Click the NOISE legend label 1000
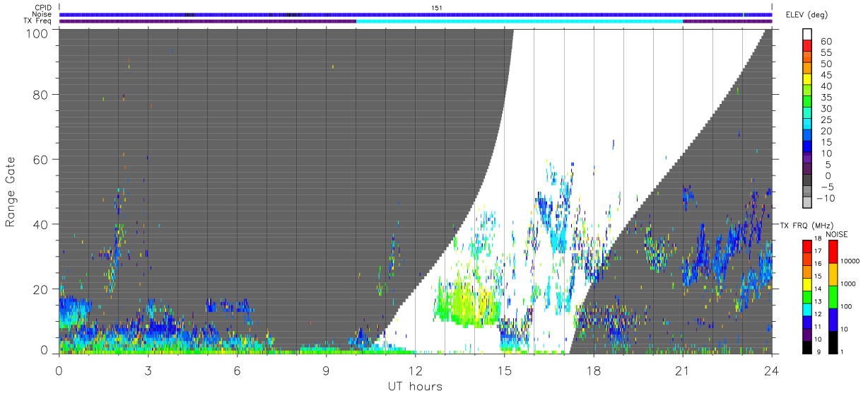 pyautogui.click(x=847, y=284)
